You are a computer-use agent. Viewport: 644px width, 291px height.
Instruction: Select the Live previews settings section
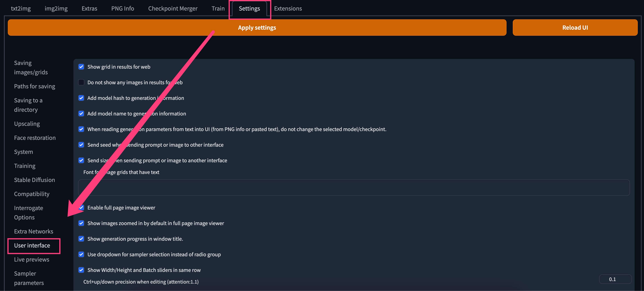click(31, 259)
